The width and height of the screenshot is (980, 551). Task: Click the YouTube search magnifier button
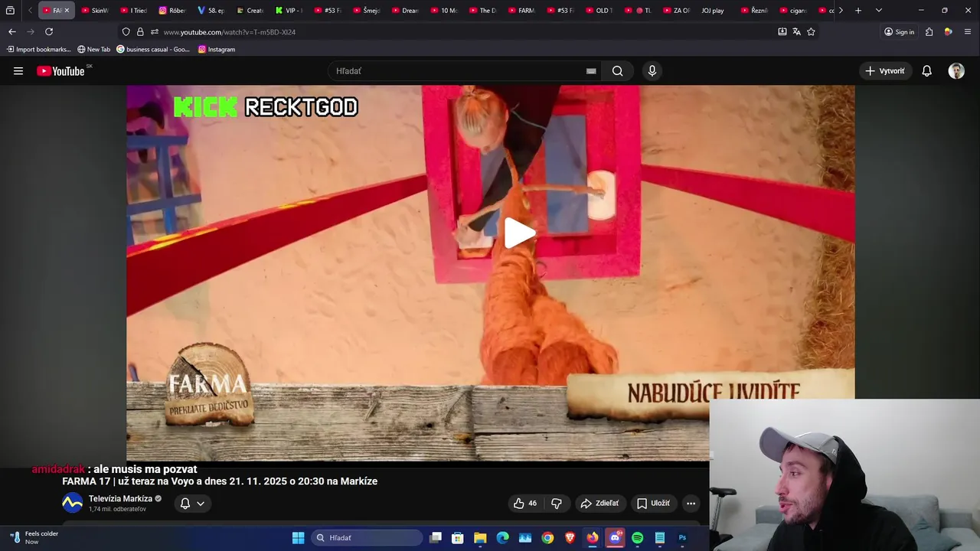click(618, 71)
